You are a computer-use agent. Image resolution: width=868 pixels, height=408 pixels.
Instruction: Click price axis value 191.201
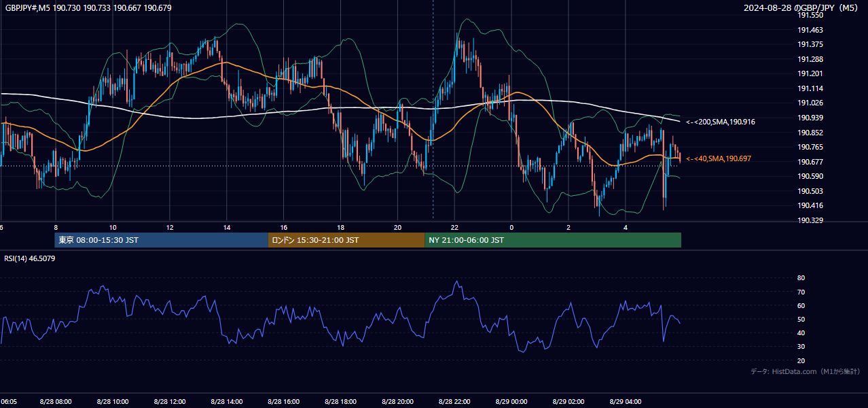click(x=810, y=73)
